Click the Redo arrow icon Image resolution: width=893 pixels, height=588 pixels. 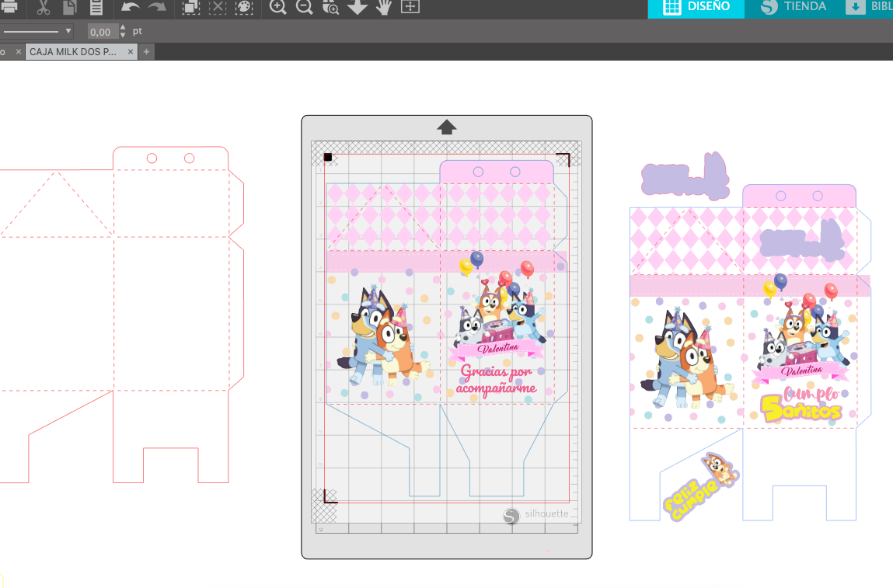click(157, 8)
